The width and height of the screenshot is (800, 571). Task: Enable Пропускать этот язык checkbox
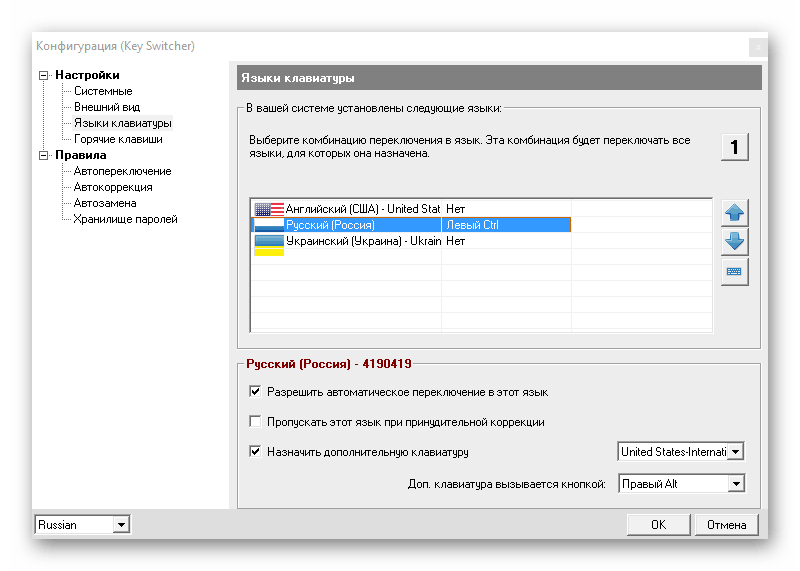(x=255, y=422)
